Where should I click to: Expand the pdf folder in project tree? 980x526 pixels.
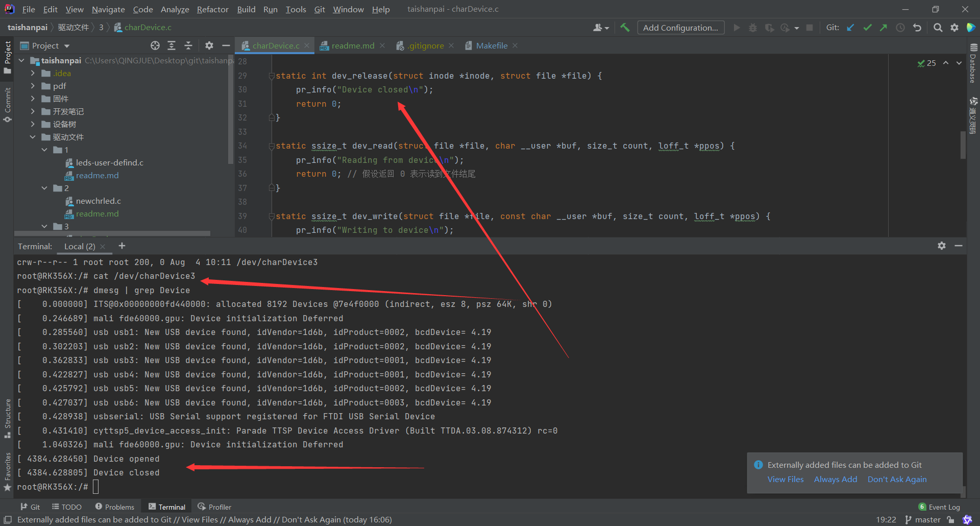[33, 86]
